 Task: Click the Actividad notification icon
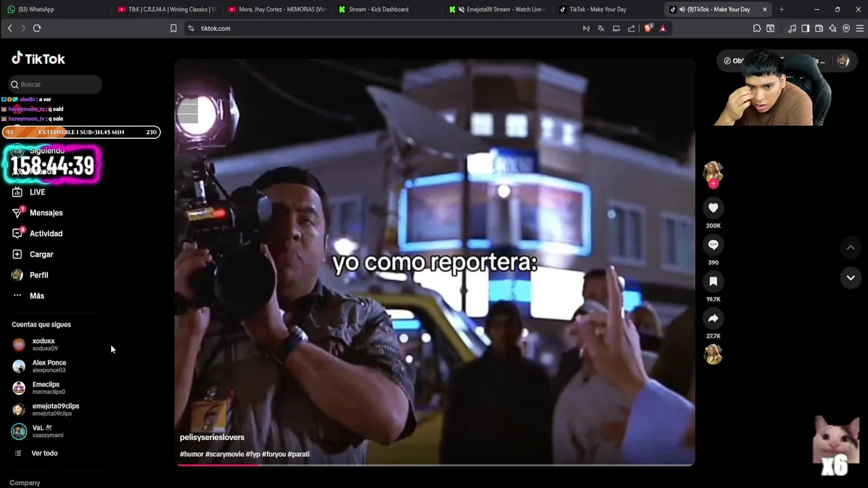pyautogui.click(x=18, y=234)
